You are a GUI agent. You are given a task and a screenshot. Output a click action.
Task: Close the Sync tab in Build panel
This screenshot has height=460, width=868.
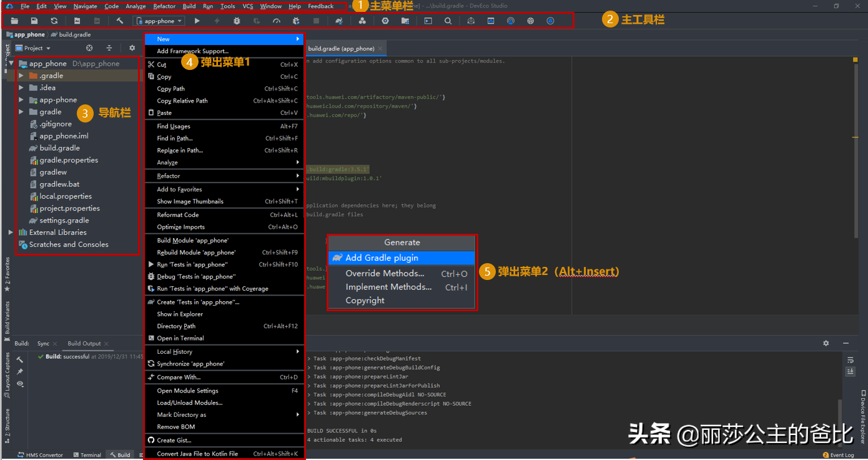click(55, 344)
